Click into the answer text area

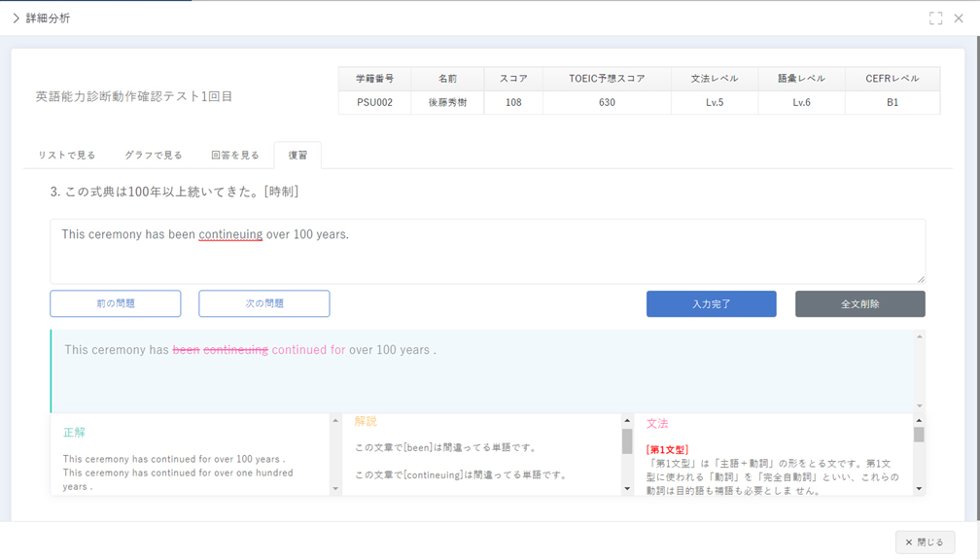tap(487, 251)
